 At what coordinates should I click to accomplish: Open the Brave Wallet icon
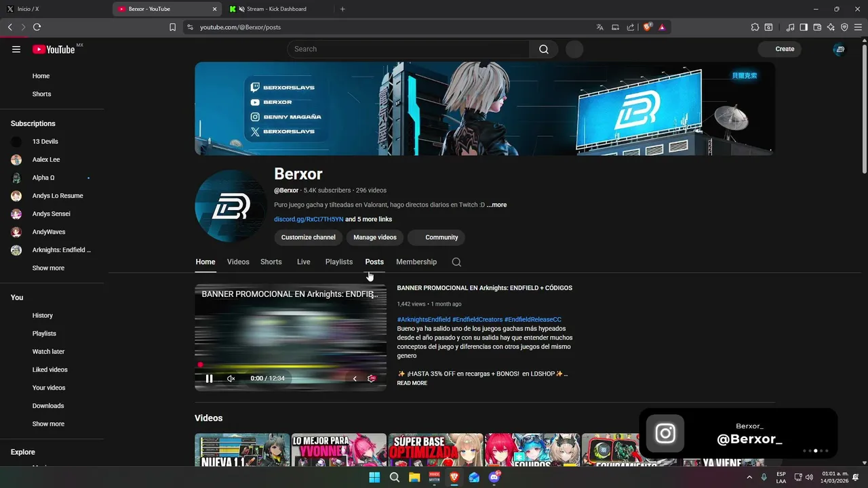817,27
